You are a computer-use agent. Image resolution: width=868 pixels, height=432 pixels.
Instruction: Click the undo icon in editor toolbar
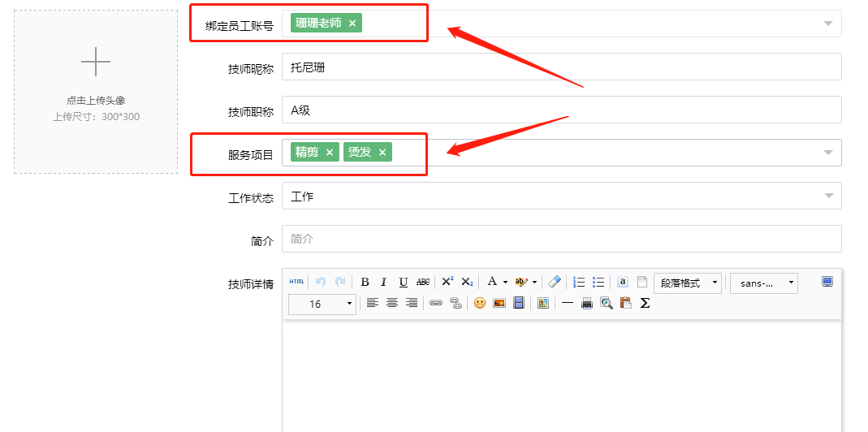321,282
